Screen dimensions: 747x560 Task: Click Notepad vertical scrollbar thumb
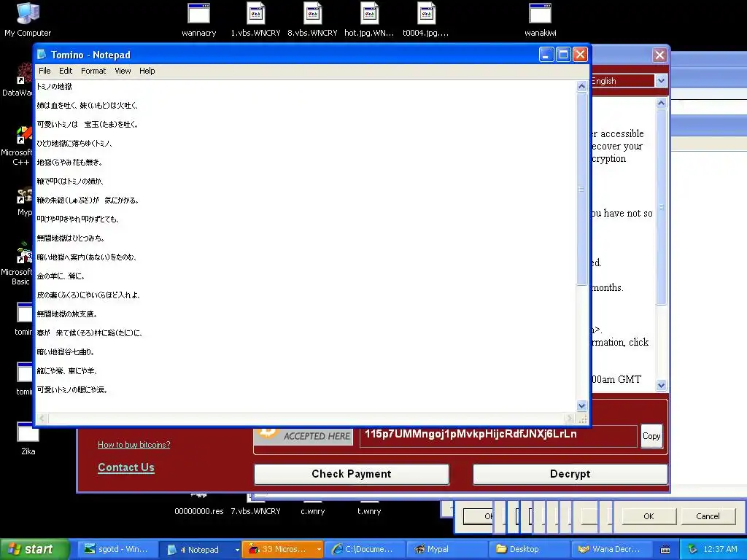coord(581,189)
